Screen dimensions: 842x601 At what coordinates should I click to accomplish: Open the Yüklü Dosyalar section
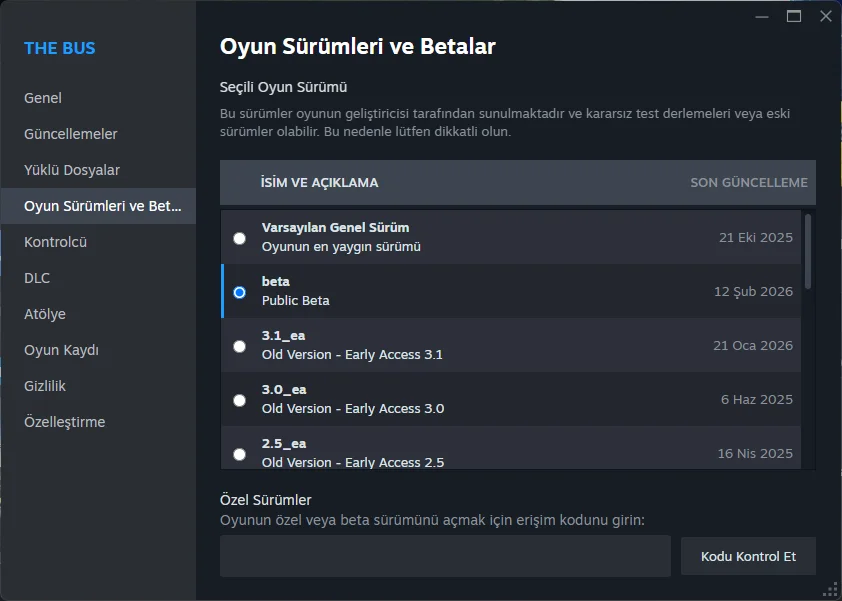pos(72,170)
